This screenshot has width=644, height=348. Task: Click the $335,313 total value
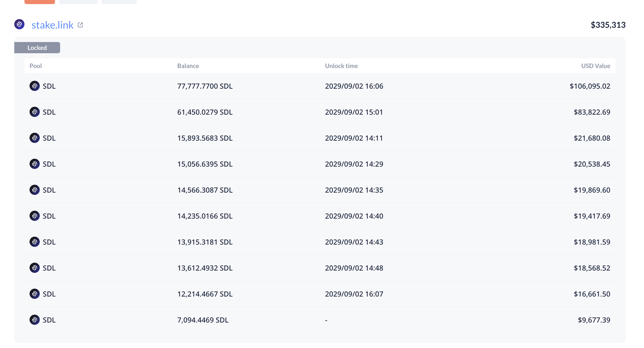[x=608, y=25]
